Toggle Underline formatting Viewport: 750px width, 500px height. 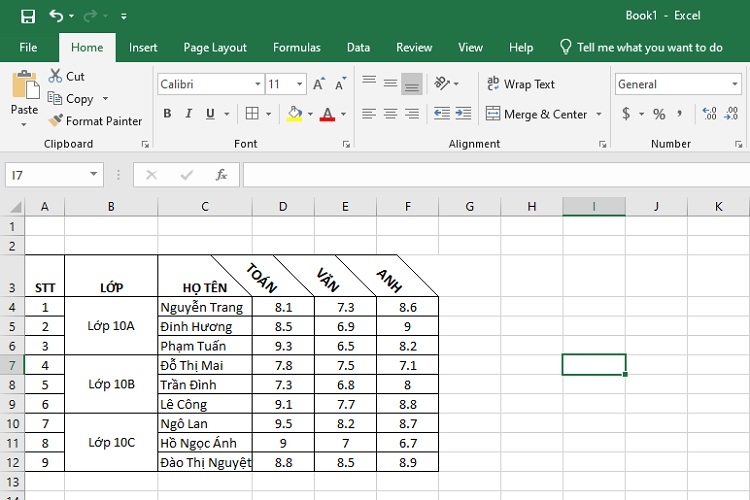(x=210, y=113)
